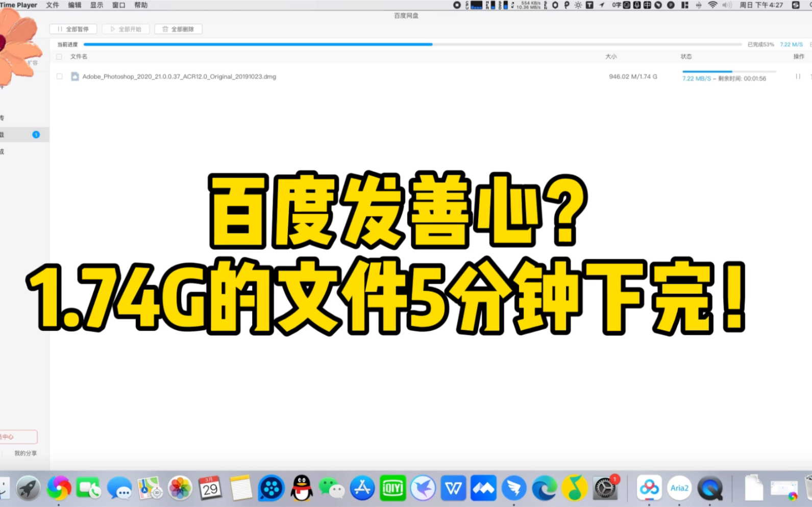Select the Adobe_Photoshop_2020 dmg filename
Image resolution: width=812 pixels, height=507 pixels.
tap(179, 77)
